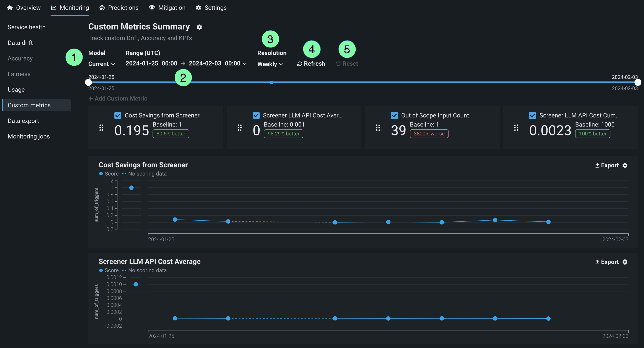
Task: Click drag handle on Screener LLM API Cost Cumulative tile
Action: pyautogui.click(x=516, y=128)
